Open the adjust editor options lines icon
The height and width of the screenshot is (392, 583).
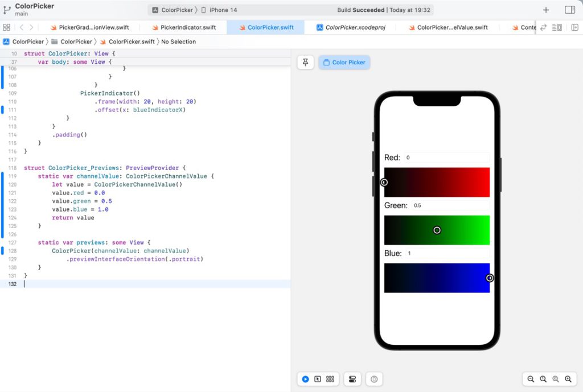pyautogui.click(x=557, y=27)
